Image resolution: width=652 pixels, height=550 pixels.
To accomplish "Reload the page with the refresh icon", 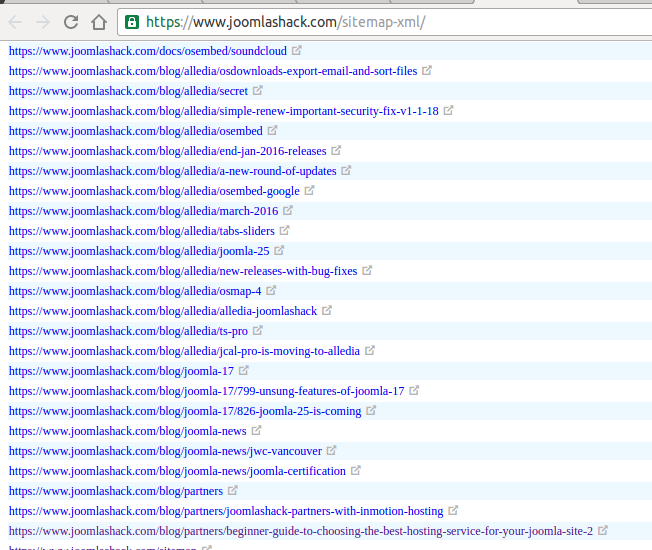I will click(x=71, y=22).
